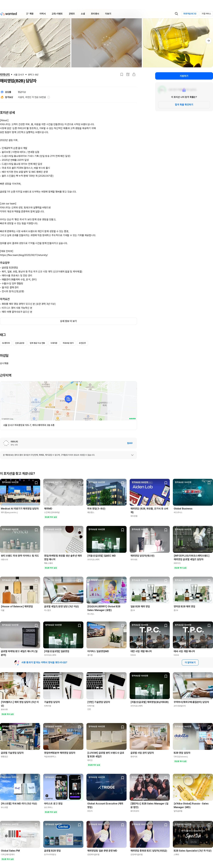
Task: Bookmark the 일본 B2B 해외 영업 card
Action: coord(166,581)
